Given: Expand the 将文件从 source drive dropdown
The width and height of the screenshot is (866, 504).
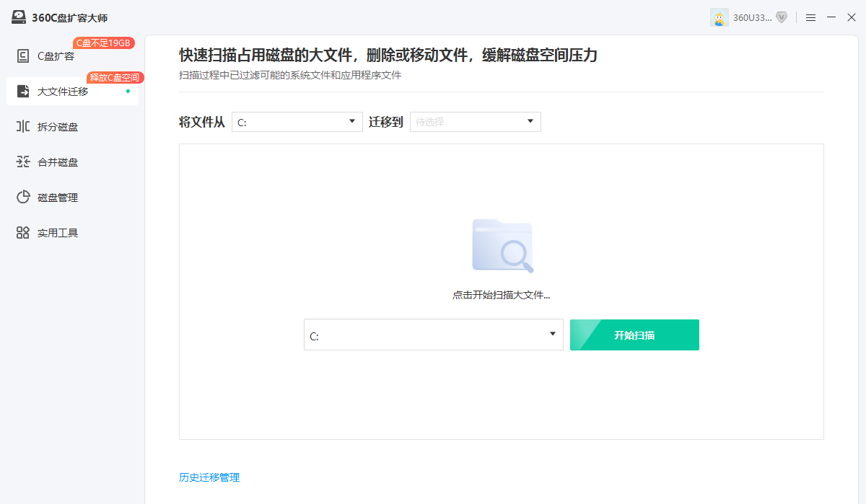Looking at the screenshot, I should (x=297, y=122).
